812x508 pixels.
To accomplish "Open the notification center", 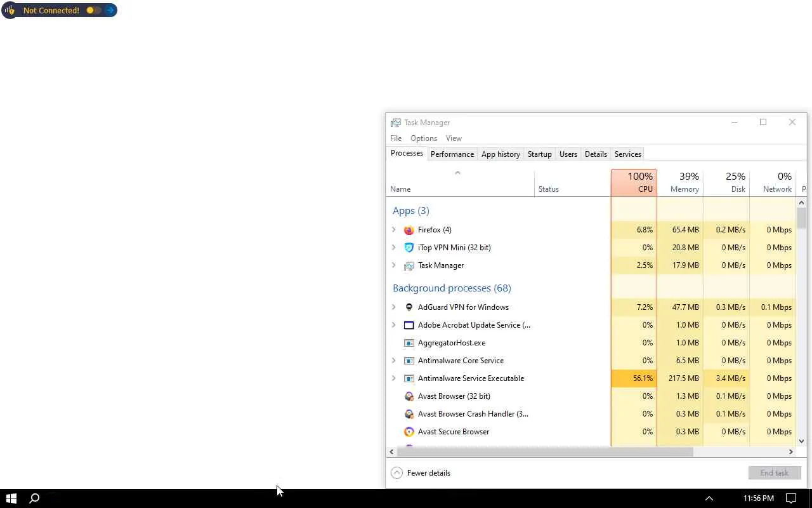I will (x=791, y=498).
